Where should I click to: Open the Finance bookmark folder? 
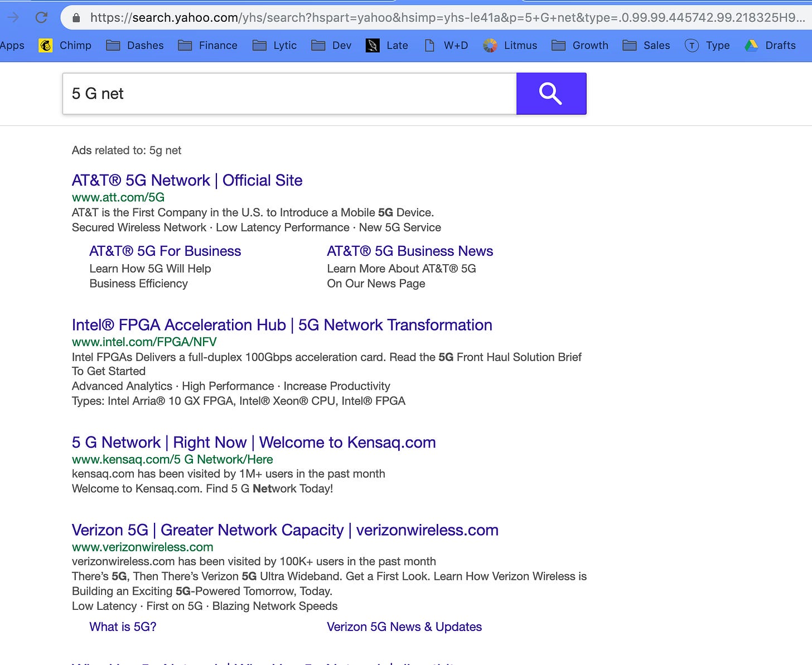point(207,45)
